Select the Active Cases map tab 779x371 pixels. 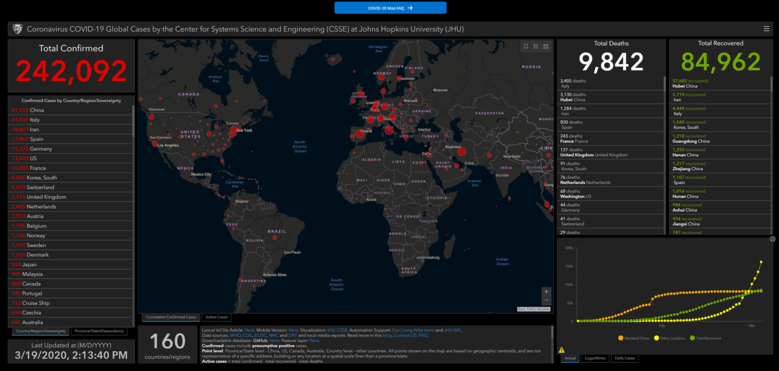tap(216, 317)
